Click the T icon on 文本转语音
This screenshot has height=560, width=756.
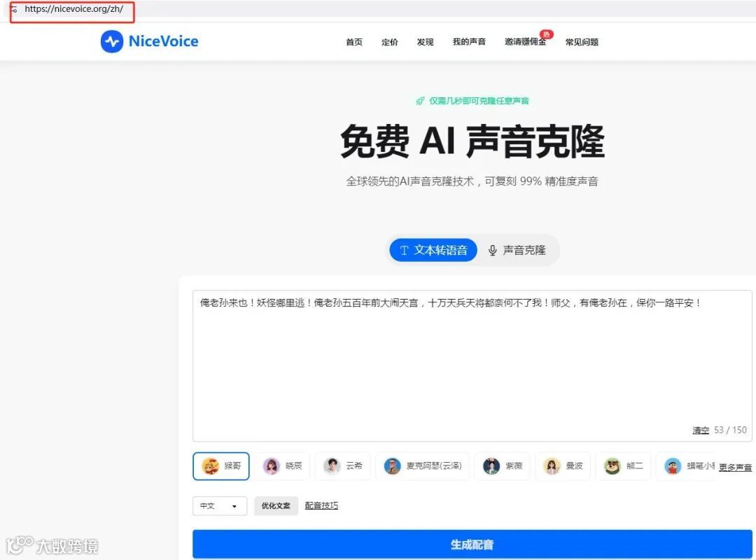click(404, 251)
